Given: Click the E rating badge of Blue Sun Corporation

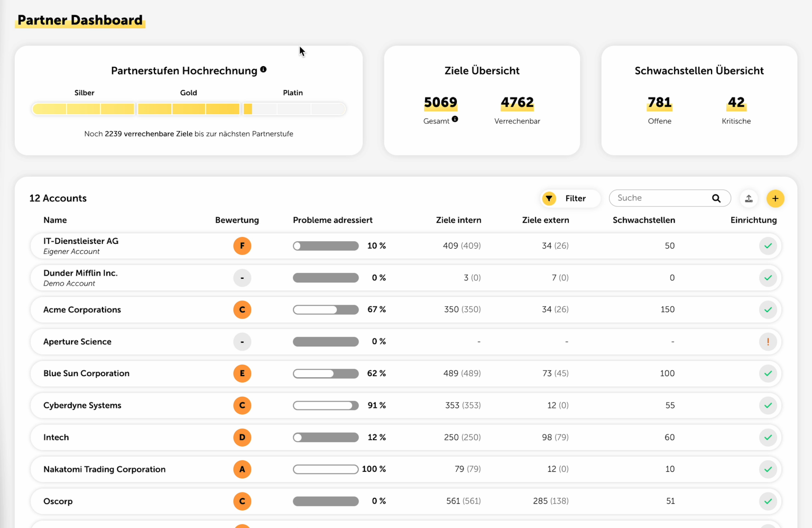Looking at the screenshot, I should coord(242,374).
